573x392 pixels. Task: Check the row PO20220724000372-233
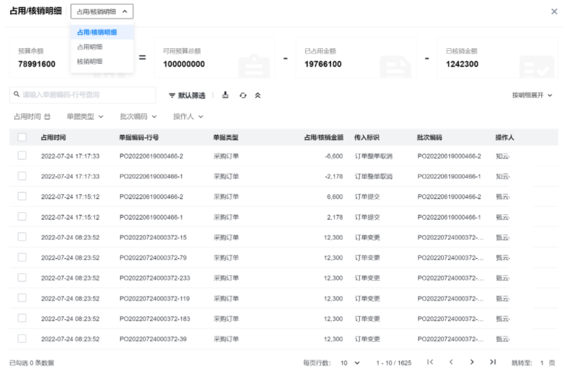(22, 277)
